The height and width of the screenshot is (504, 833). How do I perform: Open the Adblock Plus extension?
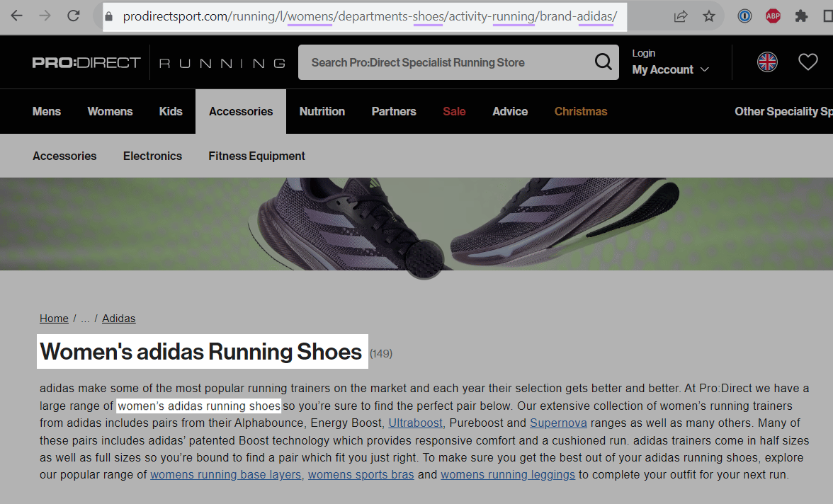pyautogui.click(x=773, y=16)
